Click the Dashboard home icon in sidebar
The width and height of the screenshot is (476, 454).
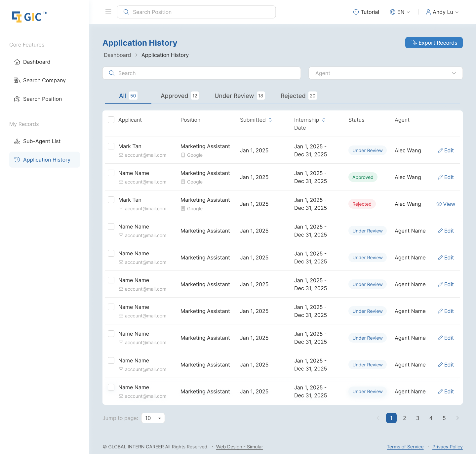[17, 62]
